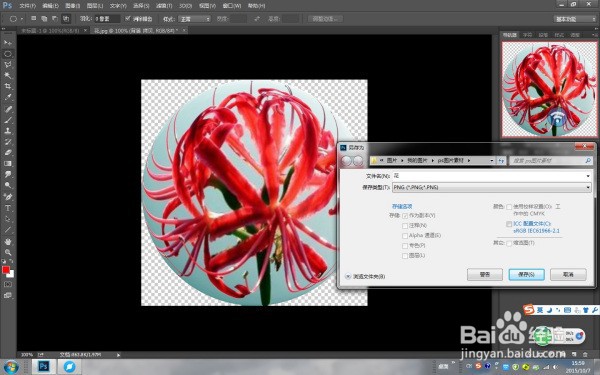
Task: Open the 图像(I) menu
Action: tap(72, 6)
